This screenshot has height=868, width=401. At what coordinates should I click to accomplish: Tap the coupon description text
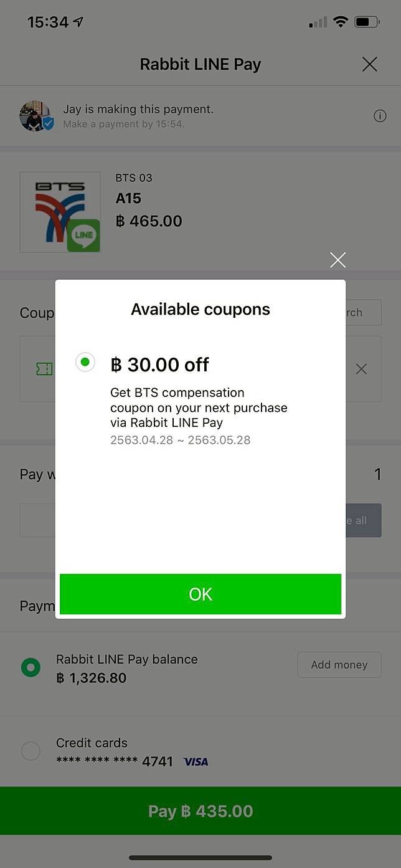199,408
